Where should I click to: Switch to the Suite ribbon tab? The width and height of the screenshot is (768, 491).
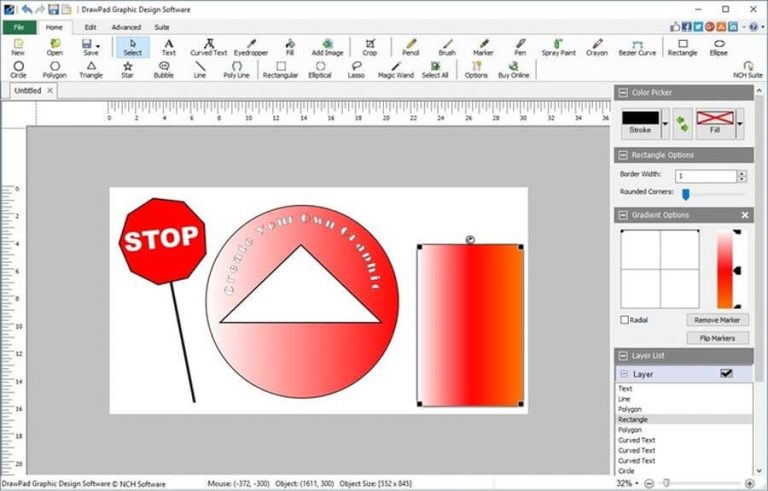click(x=162, y=27)
